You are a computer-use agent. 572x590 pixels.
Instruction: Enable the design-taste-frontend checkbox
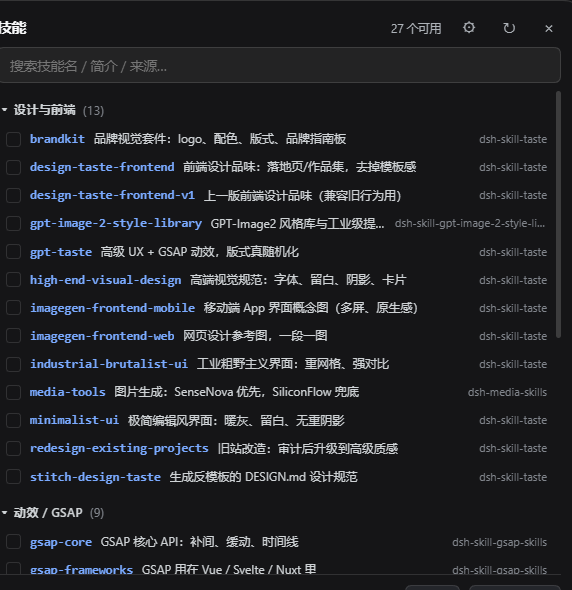tap(14, 167)
